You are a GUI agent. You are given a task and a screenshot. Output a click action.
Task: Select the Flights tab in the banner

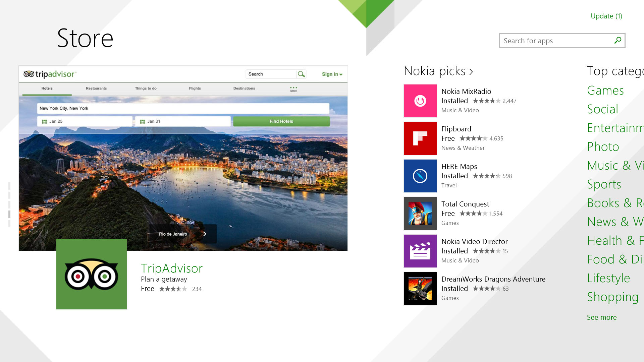coord(195,88)
